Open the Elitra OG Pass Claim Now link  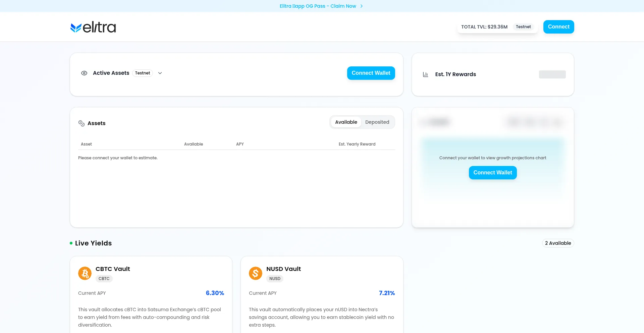click(x=318, y=6)
